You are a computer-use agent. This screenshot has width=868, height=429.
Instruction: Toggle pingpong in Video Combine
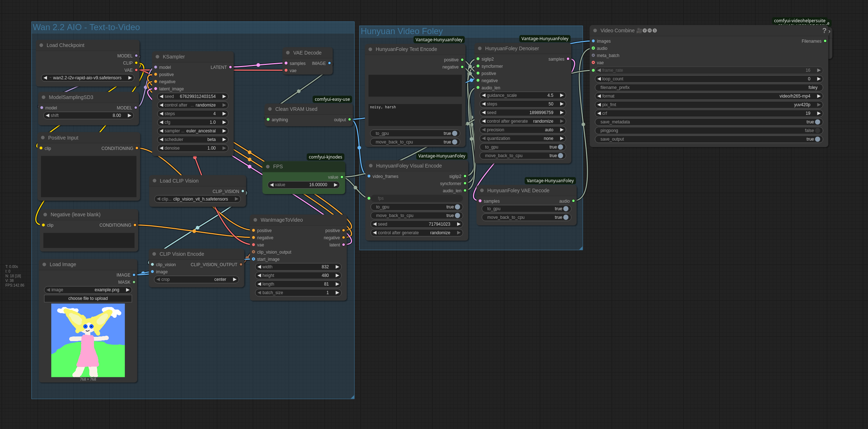pos(817,131)
